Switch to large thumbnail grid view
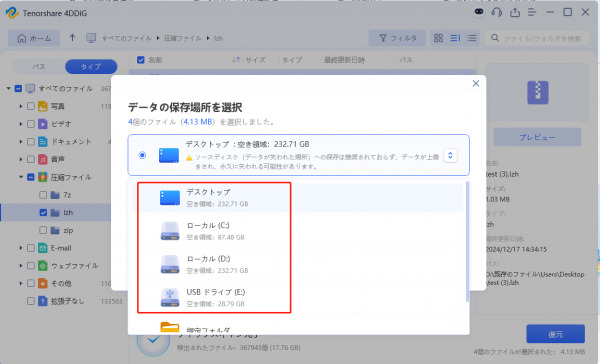Viewport: 600px width, 364px height. tap(438, 38)
